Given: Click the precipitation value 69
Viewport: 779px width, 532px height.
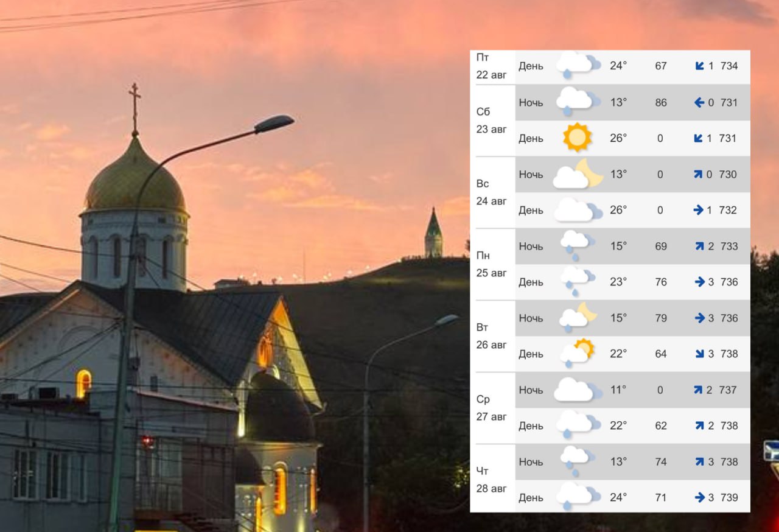Looking at the screenshot, I should [661, 246].
